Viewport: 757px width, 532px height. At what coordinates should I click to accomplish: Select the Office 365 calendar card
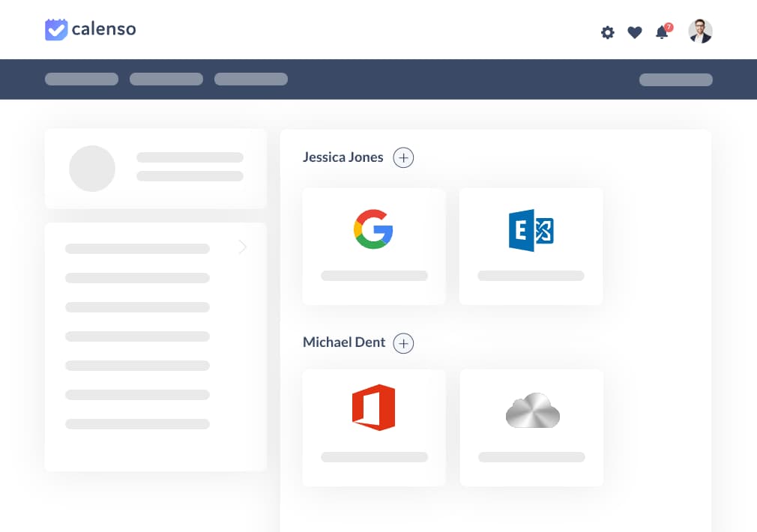373,427
